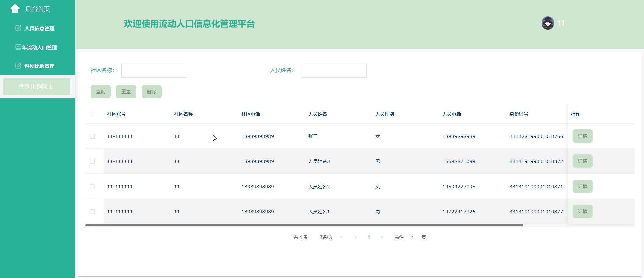Click the 操作 column header
The image size is (644, 278).
tap(576, 114)
